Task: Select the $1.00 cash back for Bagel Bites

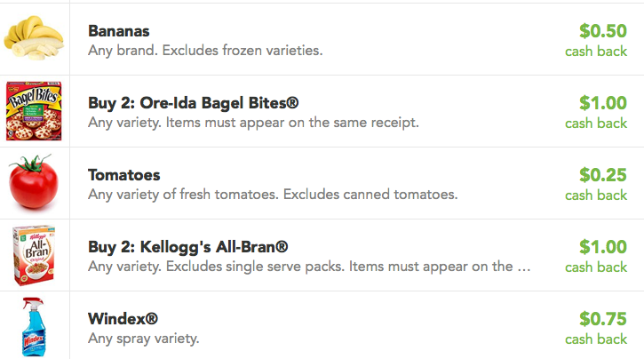Action: 596,113
